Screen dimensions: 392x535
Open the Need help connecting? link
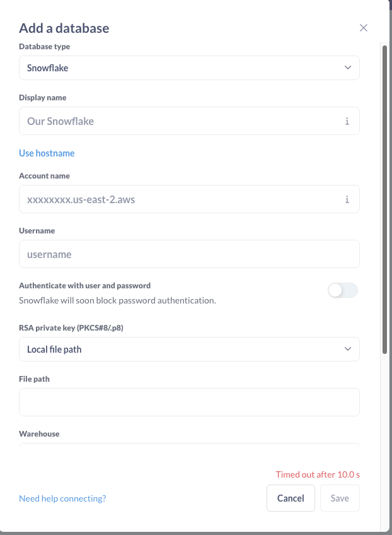click(x=62, y=498)
